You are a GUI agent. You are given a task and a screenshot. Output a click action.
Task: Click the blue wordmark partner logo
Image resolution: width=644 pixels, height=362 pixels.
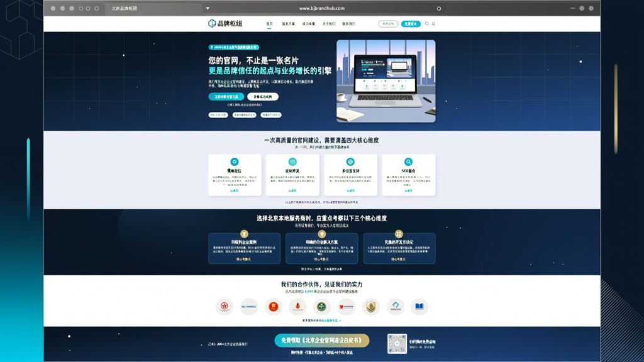point(249,307)
